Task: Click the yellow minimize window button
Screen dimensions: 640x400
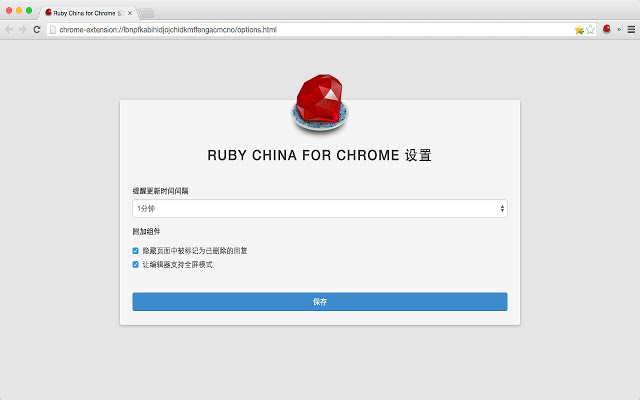Action: click(19, 11)
